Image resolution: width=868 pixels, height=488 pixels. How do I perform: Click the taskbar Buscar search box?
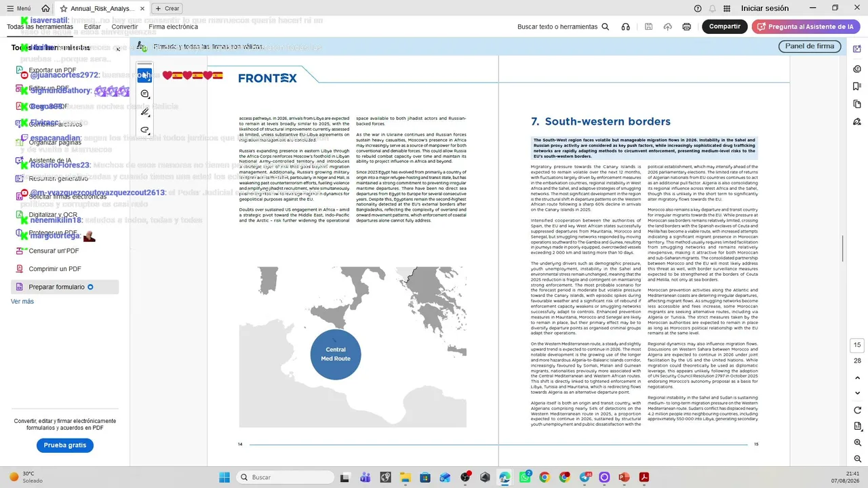click(285, 477)
